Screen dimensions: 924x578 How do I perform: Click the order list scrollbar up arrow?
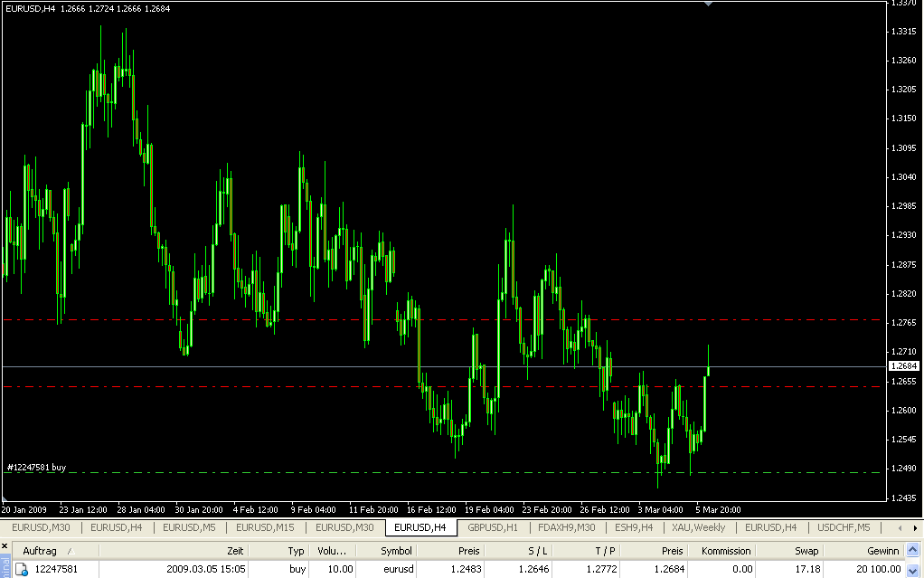coord(912,551)
